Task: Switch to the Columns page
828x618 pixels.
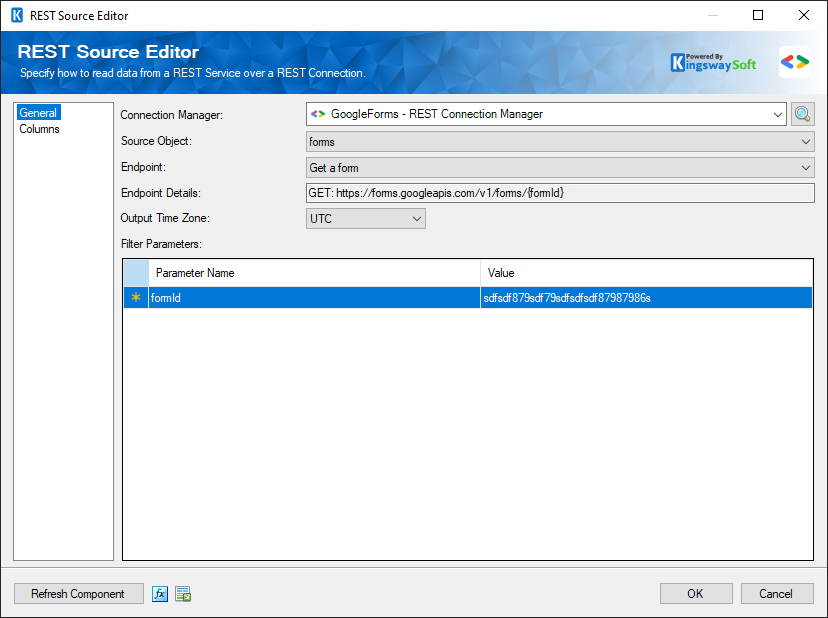Action: pyautogui.click(x=40, y=129)
